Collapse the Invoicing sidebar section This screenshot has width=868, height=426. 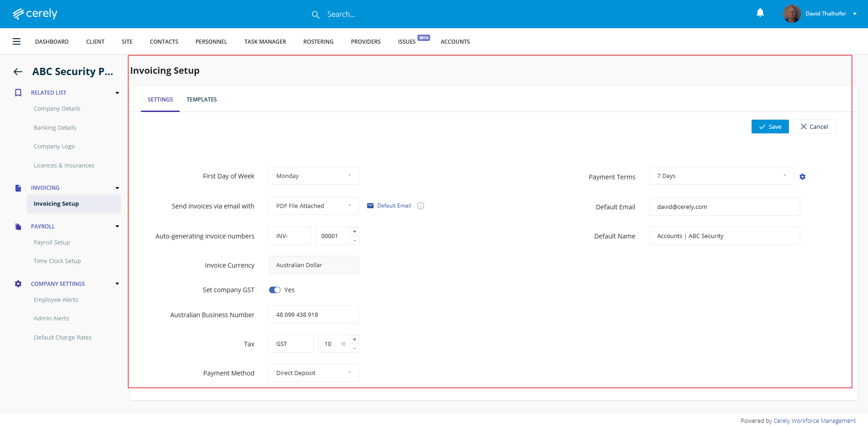tap(117, 188)
